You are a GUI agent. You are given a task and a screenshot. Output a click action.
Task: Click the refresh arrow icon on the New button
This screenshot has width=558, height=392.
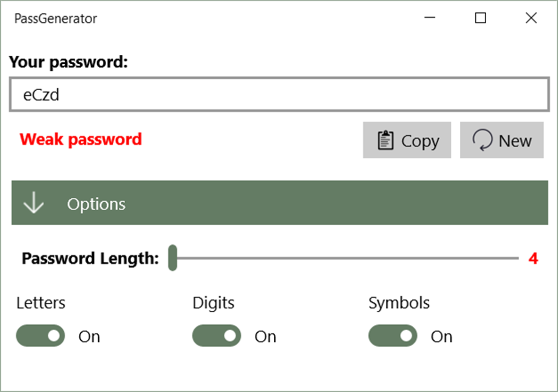click(482, 140)
